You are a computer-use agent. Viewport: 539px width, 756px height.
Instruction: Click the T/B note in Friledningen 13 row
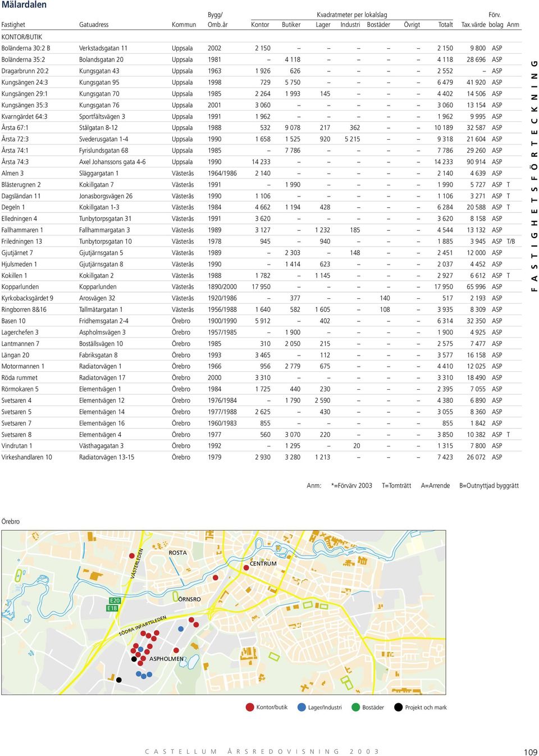click(511, 242)
